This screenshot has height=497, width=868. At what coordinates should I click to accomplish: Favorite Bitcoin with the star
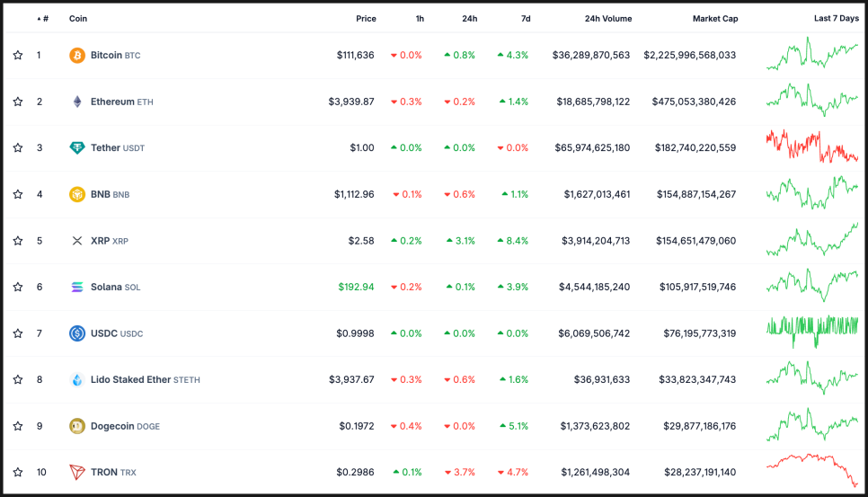tap(18, 56)
